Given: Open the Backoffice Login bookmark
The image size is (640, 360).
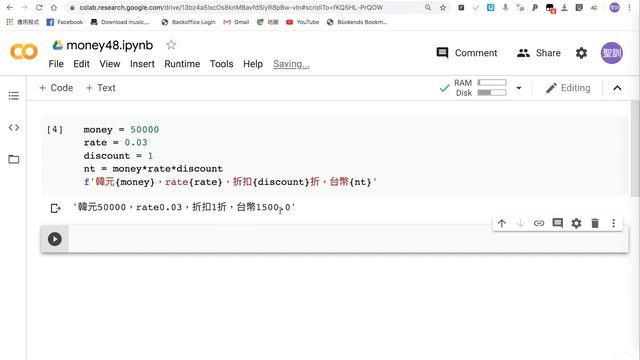Looking at the screenshot, I should [188, 22].
